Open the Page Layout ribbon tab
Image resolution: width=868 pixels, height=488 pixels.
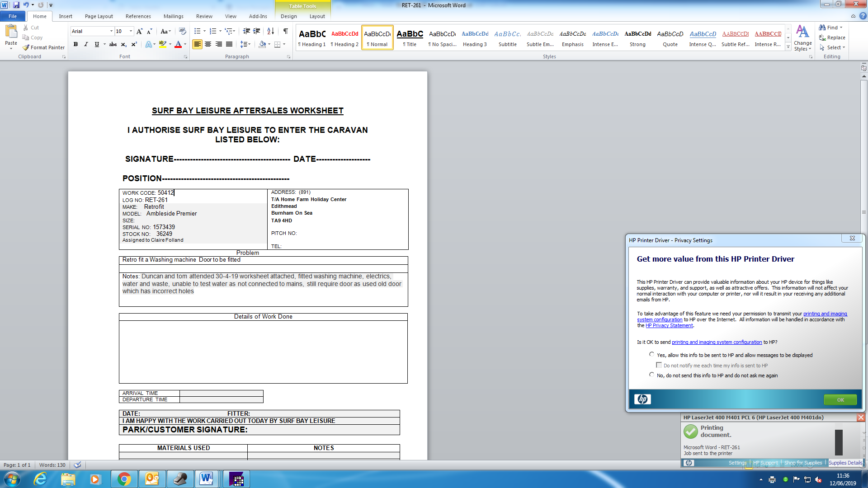[99, 16]
